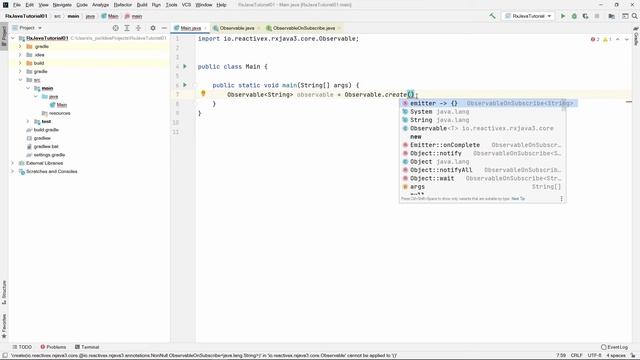Image resolution: width=640 pixels, height=360 pixels.
Task: Toggle read-only lock icon in status bar
Action: (x=633, y=356)
